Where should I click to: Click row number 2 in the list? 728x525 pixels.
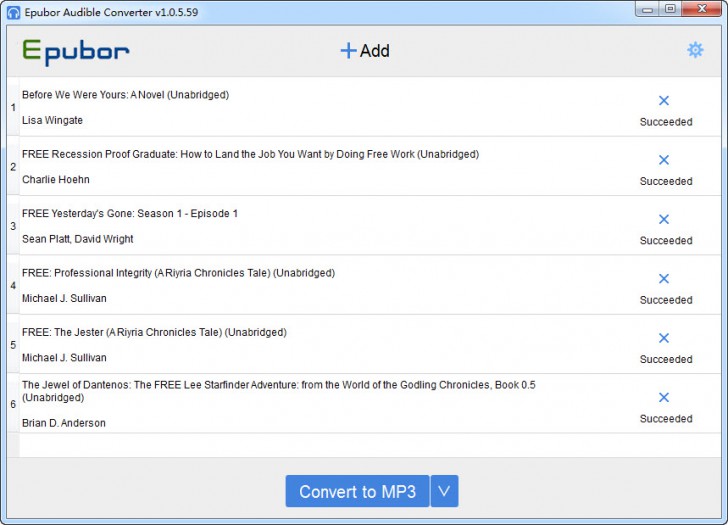click(13, 167)
